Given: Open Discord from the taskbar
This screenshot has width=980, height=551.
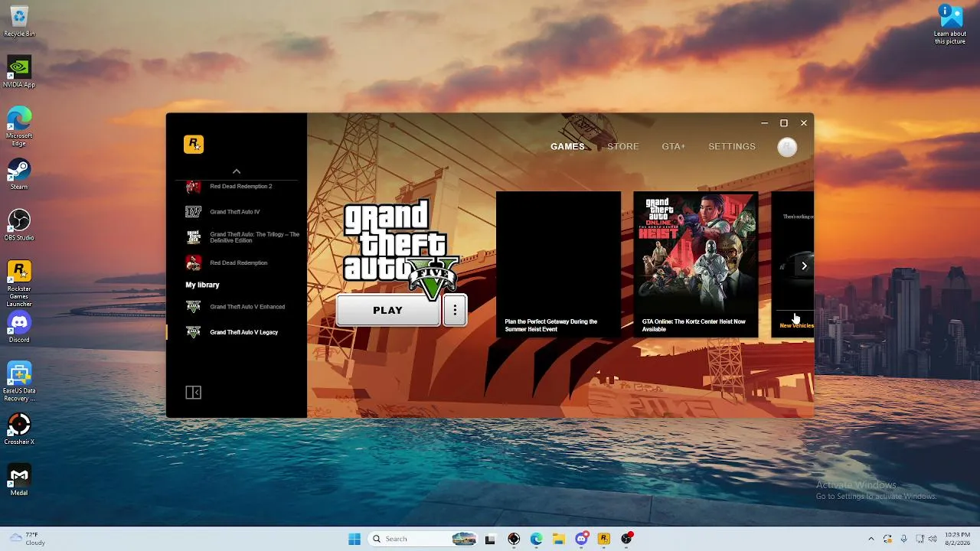Looking at the screenshot, I should 582,539.
